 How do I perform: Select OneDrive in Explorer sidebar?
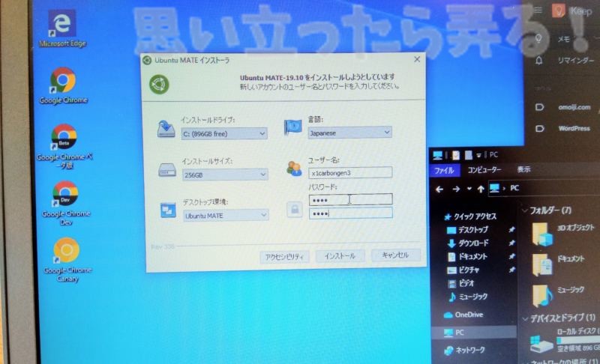pyautogui.click(x=463, y=315)
